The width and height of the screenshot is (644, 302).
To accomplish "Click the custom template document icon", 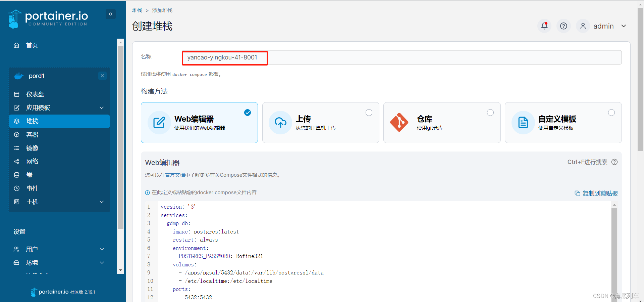I will 523,123.
